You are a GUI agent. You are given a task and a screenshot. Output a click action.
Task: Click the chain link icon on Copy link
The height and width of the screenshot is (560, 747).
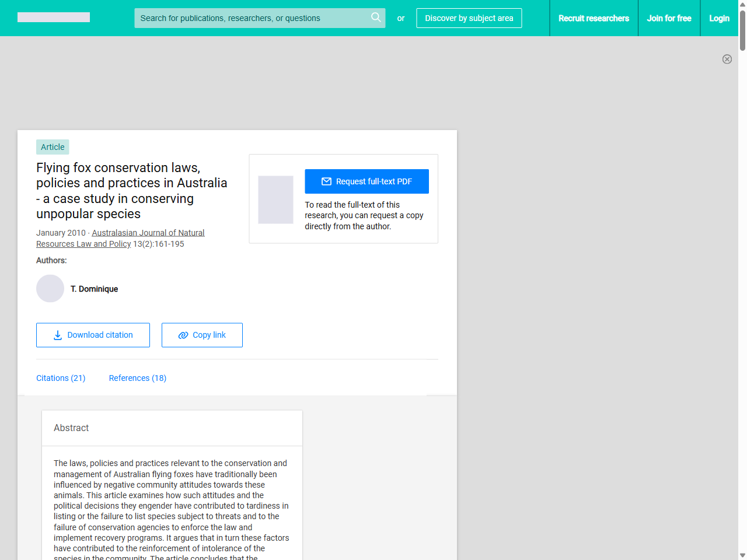coord(182,335)
